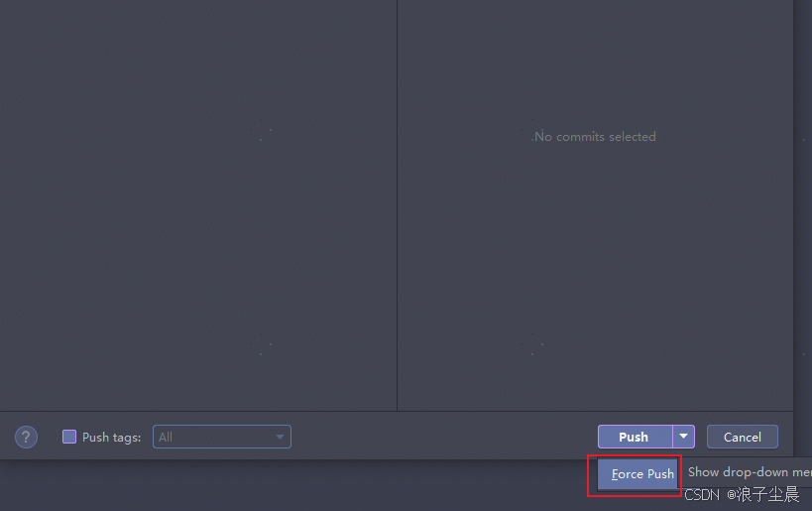Screen dimensions: 812x511
Task: Click the 'All' text inside the combo box
Action: [166, 437]
